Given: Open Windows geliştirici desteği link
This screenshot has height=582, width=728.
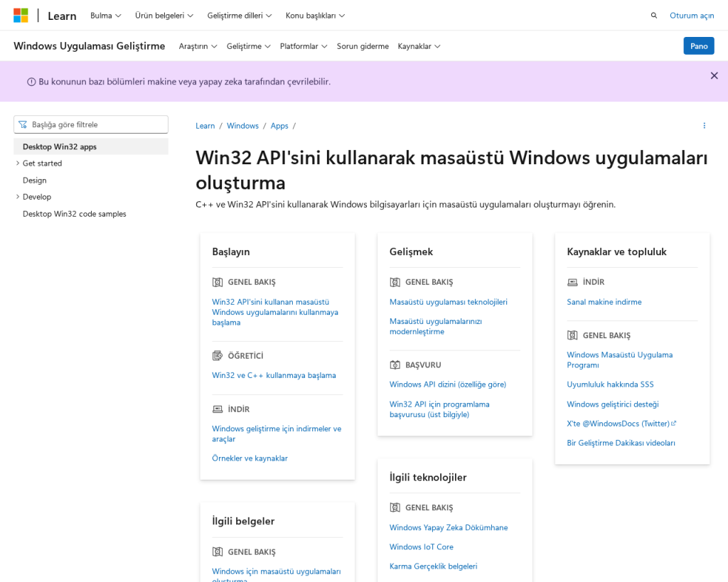Looking at the screenshot, I should (613, 404).
